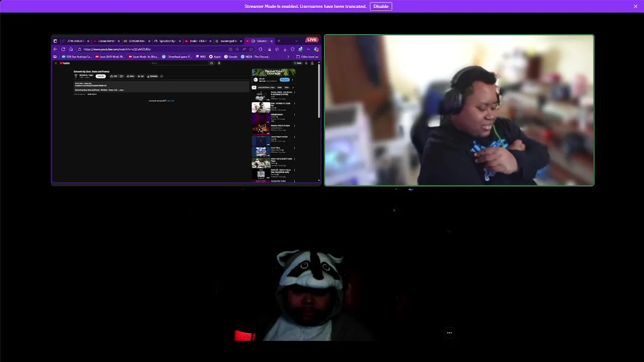Open the Other favorites folder
Viewport: 644px width, 362px height.
point(307,57)
